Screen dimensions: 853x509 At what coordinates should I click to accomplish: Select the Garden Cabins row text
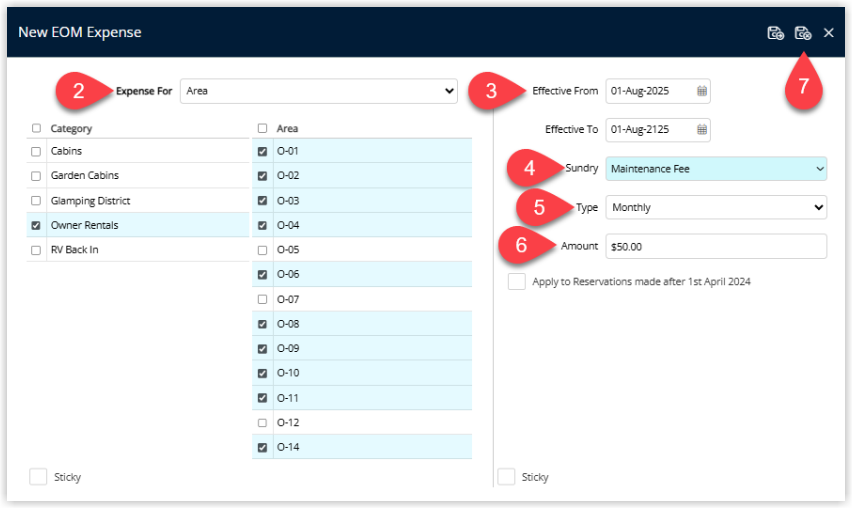pos(85,175)
